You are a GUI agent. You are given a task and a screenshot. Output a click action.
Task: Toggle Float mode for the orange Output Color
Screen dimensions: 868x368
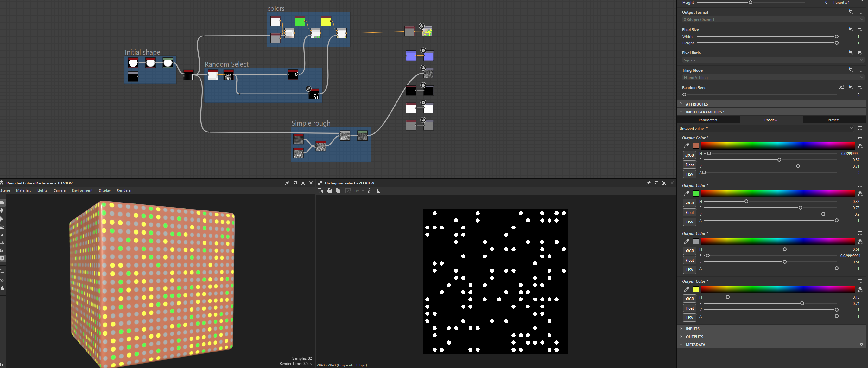coord(689,165)
